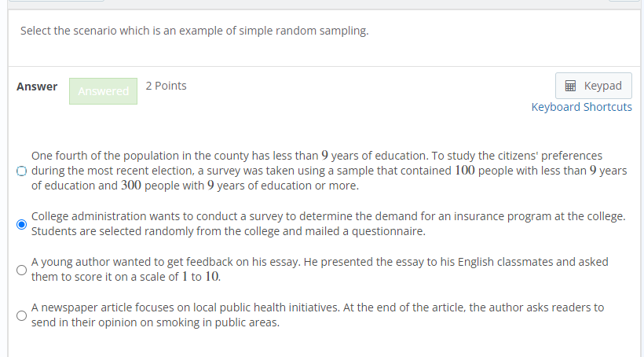Click the number 10 in the essay option

click(x=211, y=277)
